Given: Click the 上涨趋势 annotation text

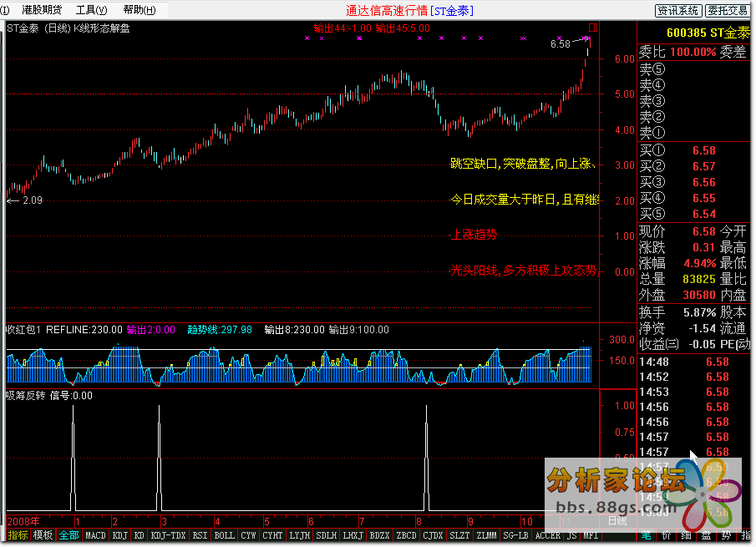Looking at the screenshot, I should pyautogui.click(x=473, y=235).
